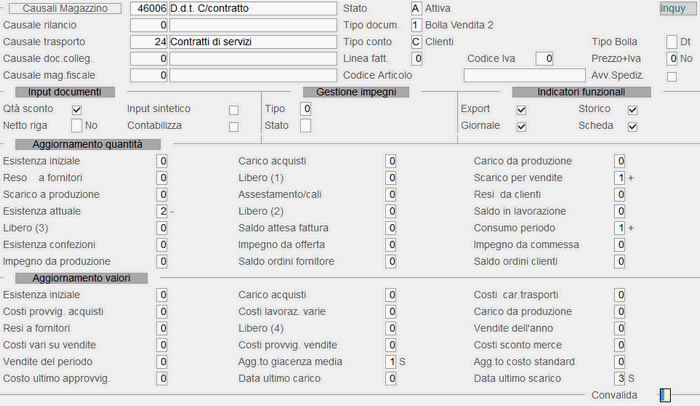
Task: Click the Agg.to giacenza media field
Action: click(391, 362)
